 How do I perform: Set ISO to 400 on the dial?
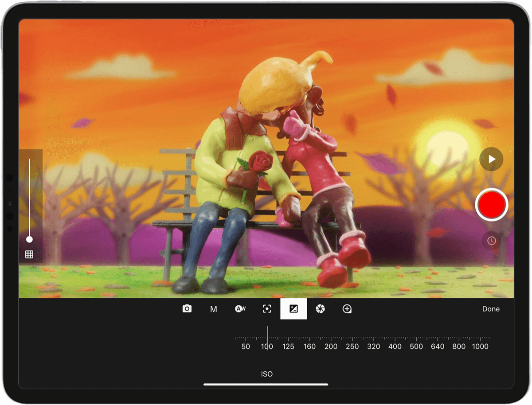[395, 346]
